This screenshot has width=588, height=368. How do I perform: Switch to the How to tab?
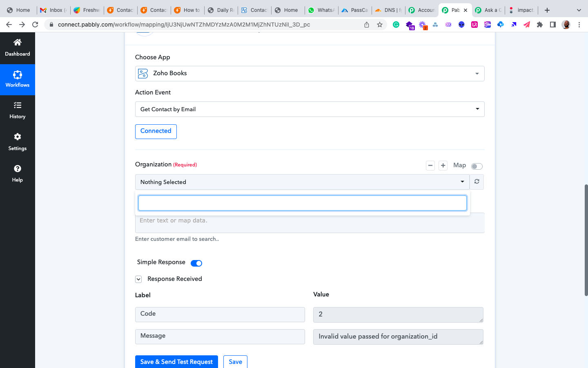click(187, 10)
